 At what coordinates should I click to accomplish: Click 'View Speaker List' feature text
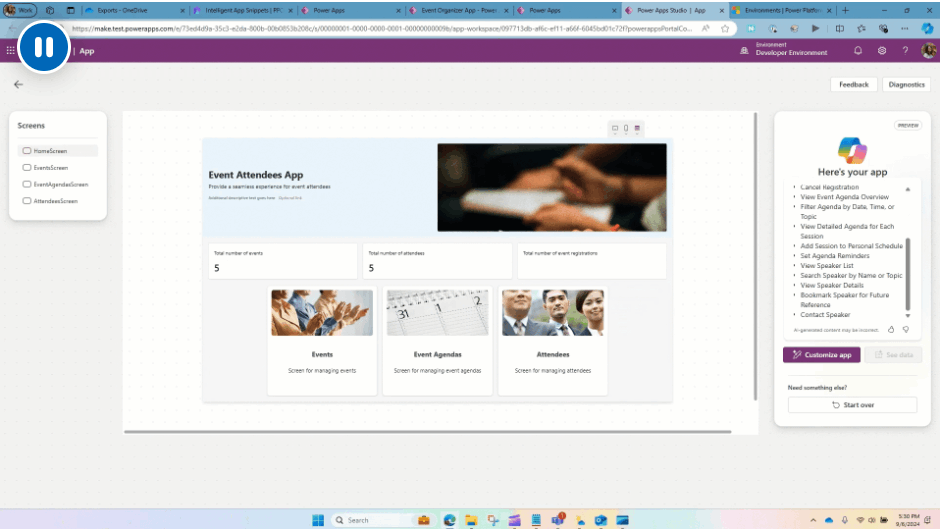coord(827,266)
